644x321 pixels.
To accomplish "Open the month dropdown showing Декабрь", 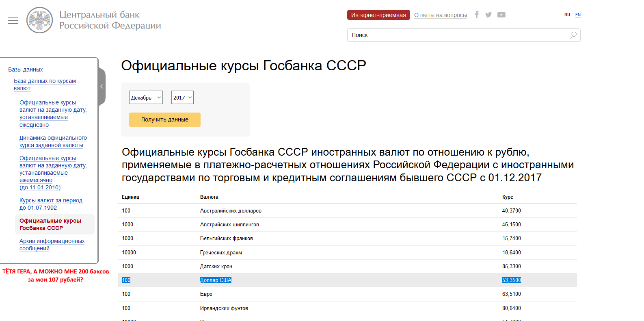I will [x=146, y=98].
